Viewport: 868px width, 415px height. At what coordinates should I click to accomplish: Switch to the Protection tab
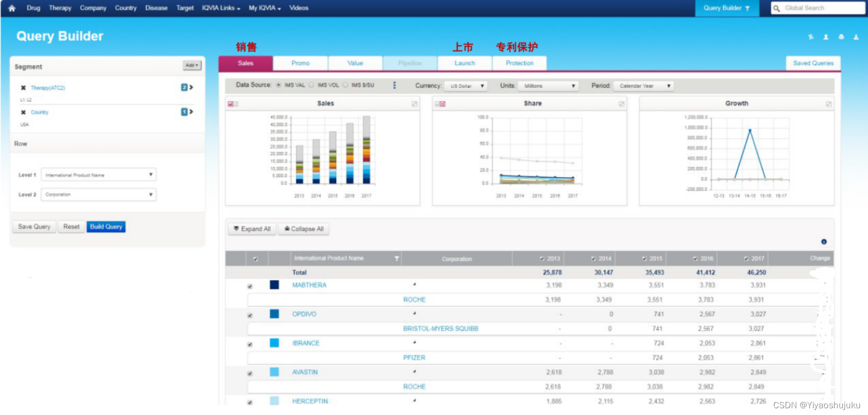click(519, 63)
